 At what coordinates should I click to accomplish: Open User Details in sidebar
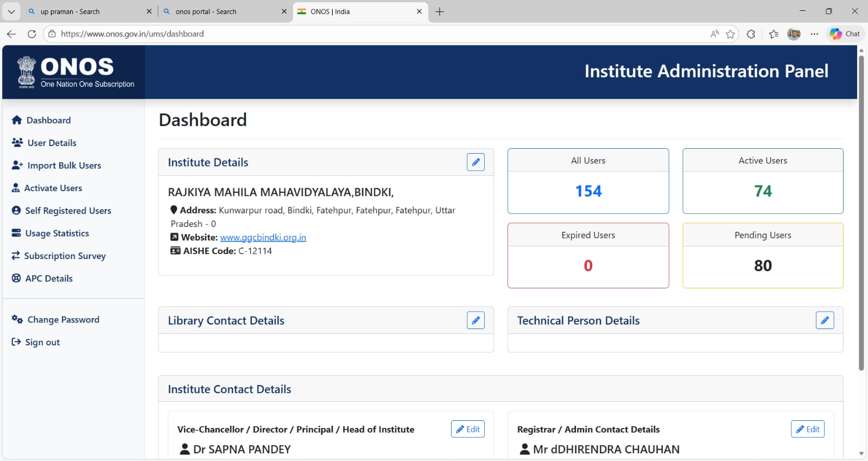52,143
